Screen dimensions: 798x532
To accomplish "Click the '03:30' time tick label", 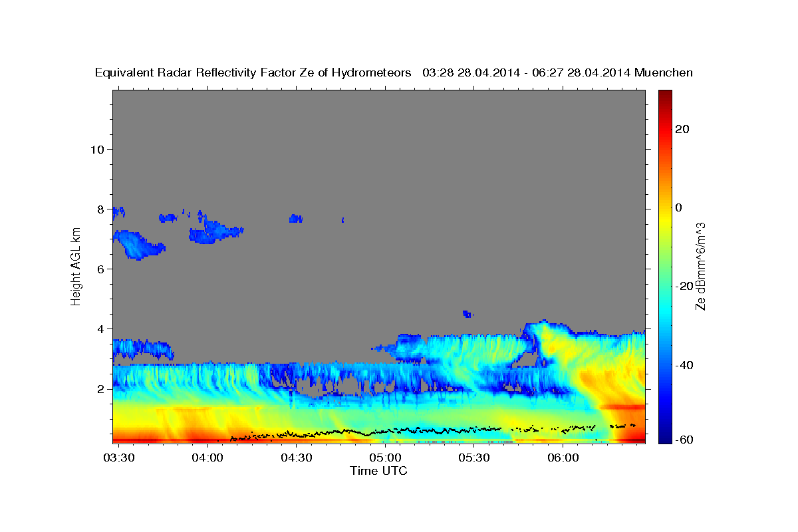I will [x=120, y=458].
